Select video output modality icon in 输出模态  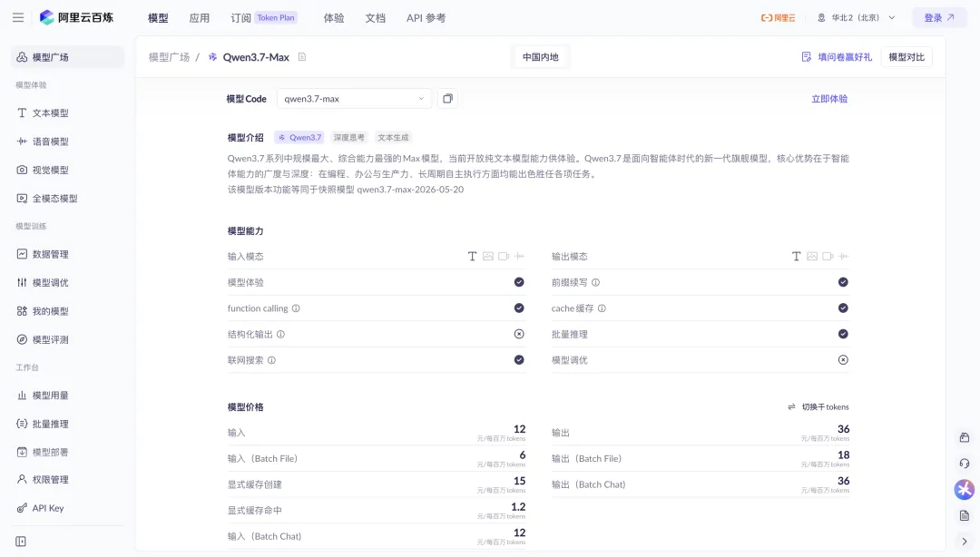click(828, 257)
